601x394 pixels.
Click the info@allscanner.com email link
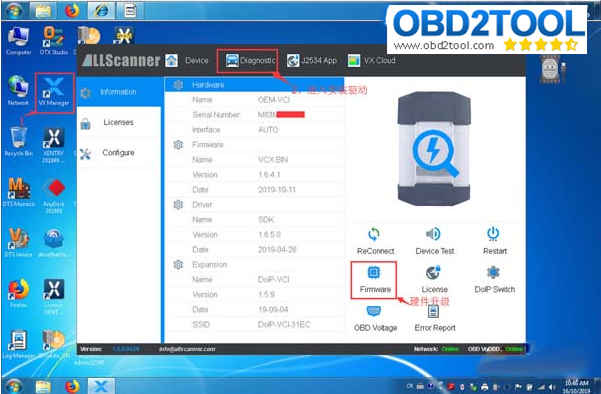click(187, 349)
